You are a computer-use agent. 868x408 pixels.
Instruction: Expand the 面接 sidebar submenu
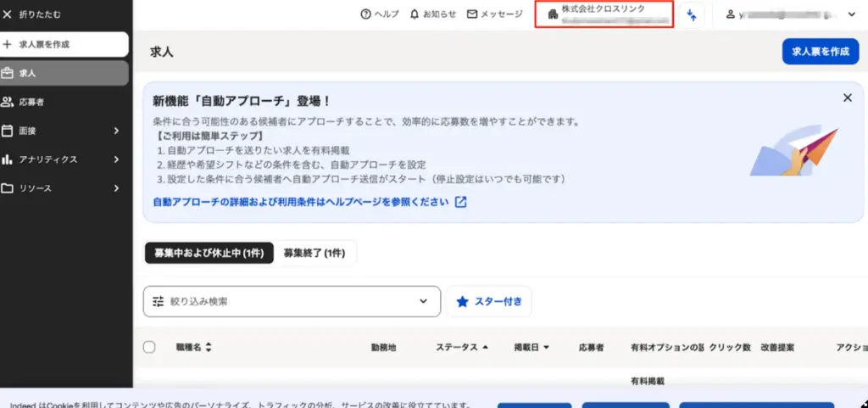tap(116, 131)
